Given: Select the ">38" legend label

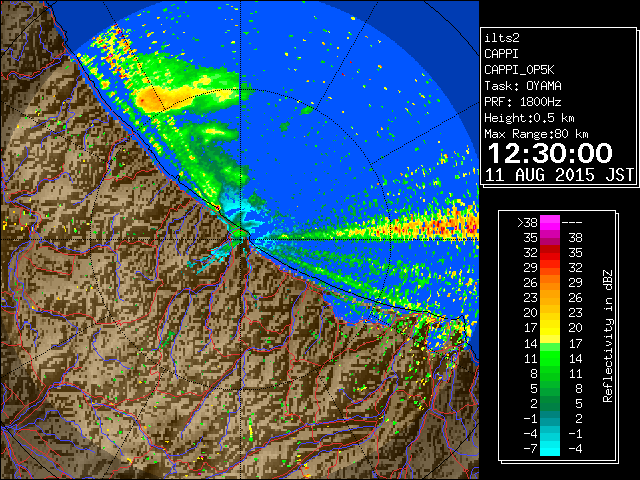Looking at the screenshot, I should click(527, 223).
